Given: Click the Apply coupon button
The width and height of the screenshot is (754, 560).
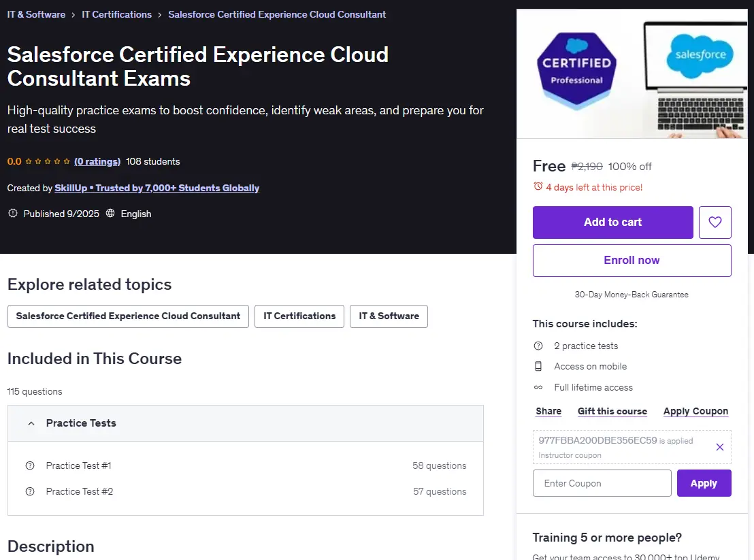Looking at the screenshot, I should pos(704,483).
